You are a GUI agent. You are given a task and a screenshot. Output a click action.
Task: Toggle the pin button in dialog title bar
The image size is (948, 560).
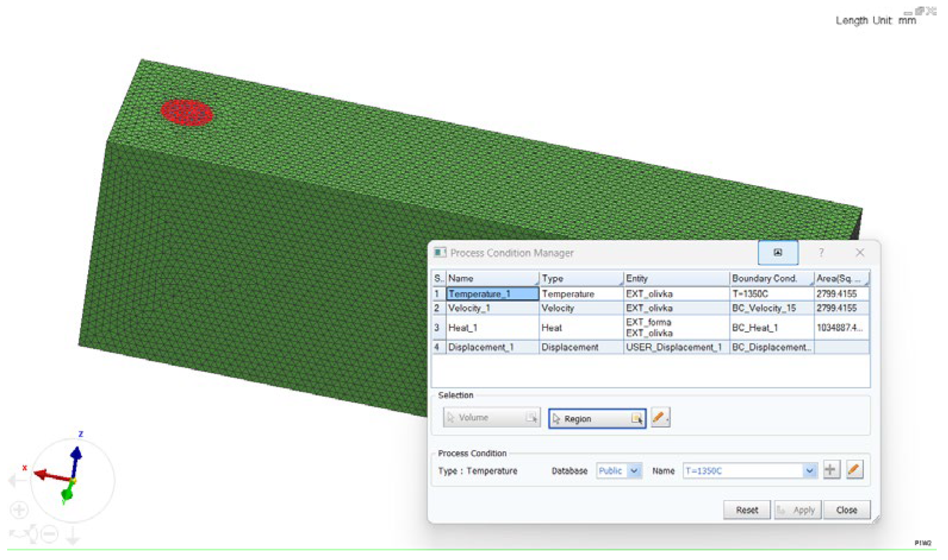pyautogui.click(x=777, y=253)
